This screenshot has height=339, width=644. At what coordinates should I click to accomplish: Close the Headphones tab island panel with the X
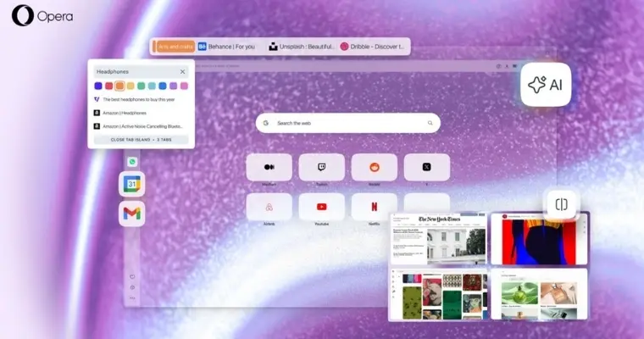[x=182, y=71]
